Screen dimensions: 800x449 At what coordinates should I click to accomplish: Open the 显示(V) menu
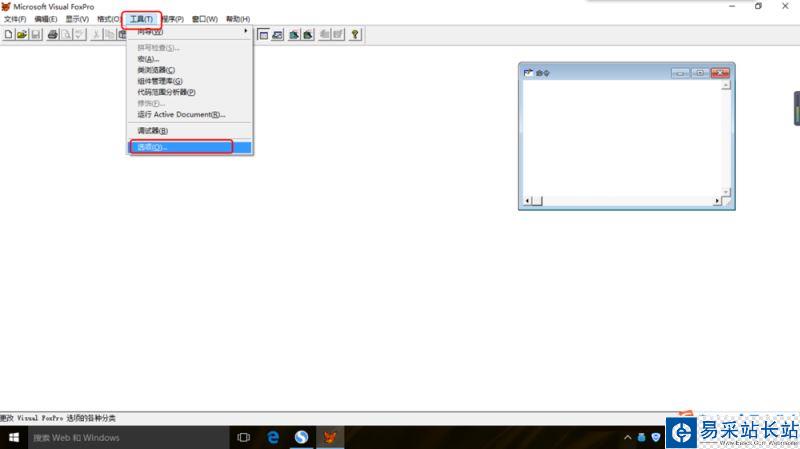tap(77, 19)
